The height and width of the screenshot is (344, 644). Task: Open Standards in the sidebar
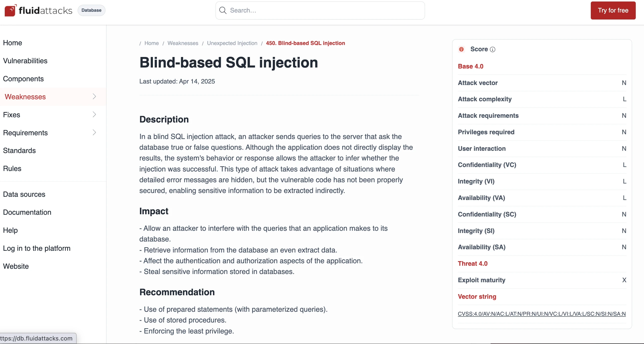19,150
